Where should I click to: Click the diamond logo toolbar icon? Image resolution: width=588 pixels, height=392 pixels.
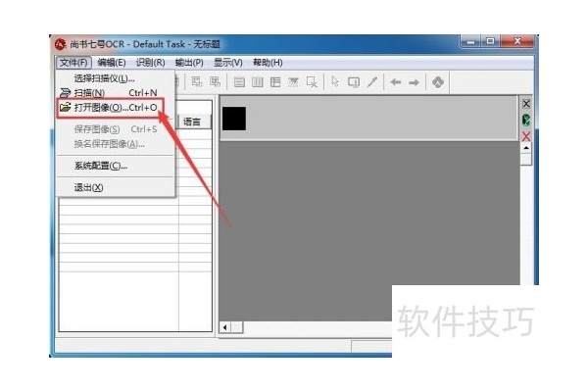(438, 81)
